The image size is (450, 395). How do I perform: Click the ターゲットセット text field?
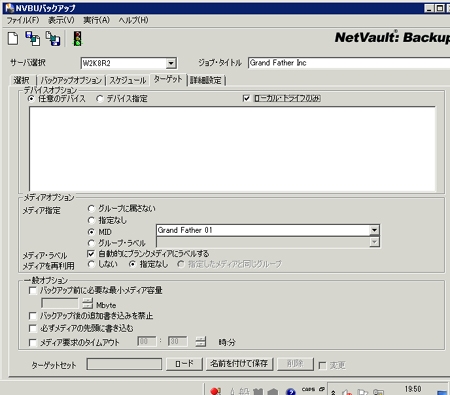(x=124, y=364)
